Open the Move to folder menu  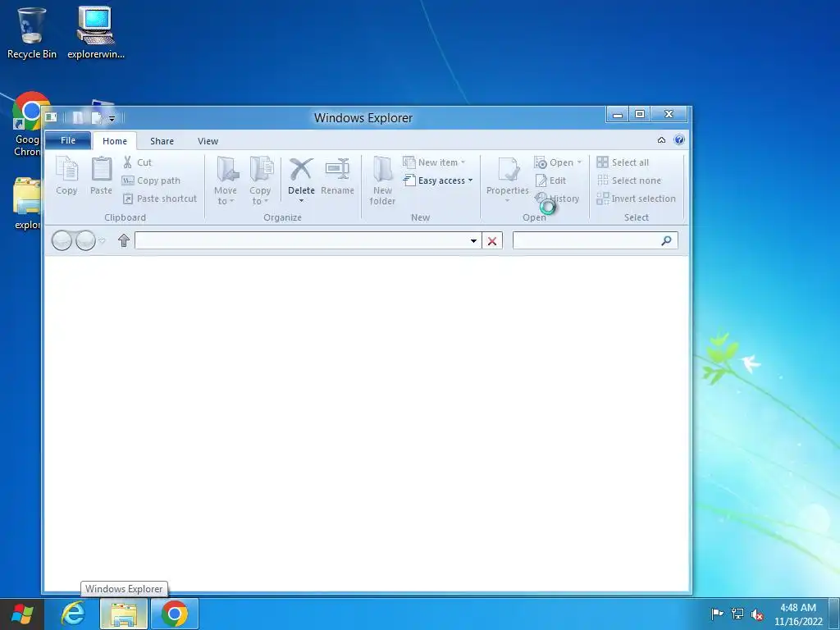[x=225, y=180]
